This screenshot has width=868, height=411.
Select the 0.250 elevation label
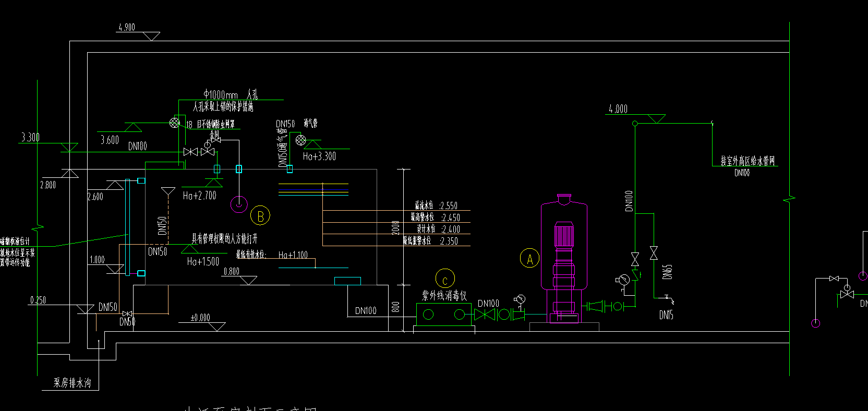[38, 300]
